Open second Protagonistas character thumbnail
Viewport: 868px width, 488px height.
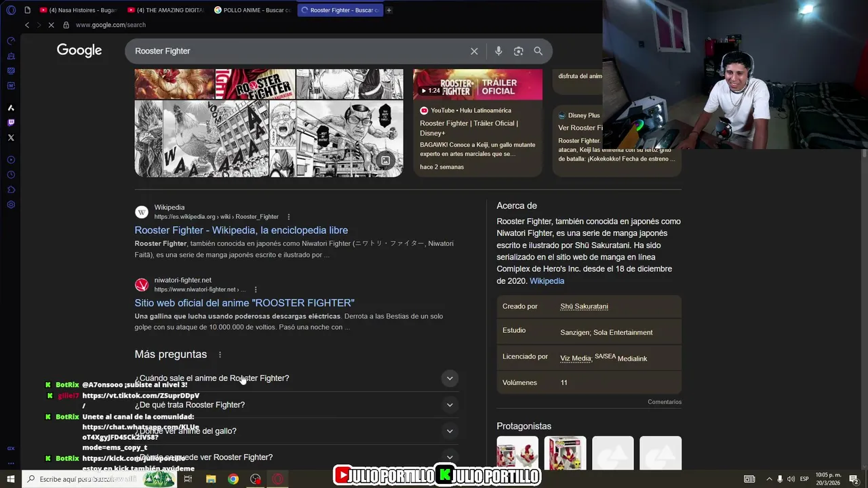565,453
